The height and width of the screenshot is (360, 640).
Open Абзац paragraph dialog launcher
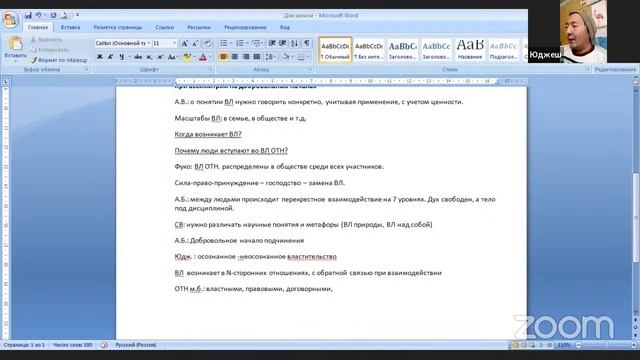coord(310,70)
